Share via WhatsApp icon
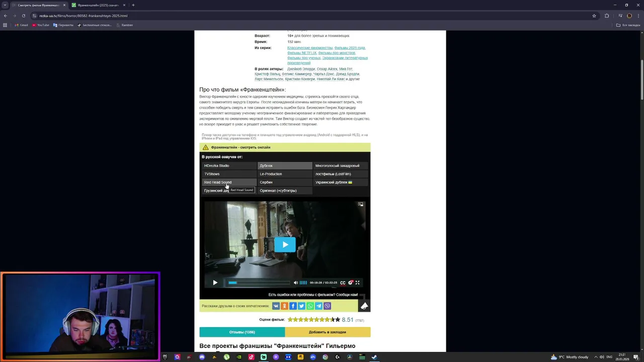The height and width of the screenshot is (362, 644). click(x=310, y=306)
